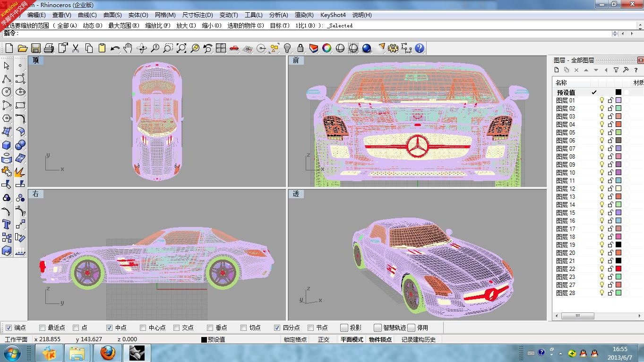Select the Polygon tool in sidebar
This screenshot has width=644, height=362.
click(x=7, y=118)
